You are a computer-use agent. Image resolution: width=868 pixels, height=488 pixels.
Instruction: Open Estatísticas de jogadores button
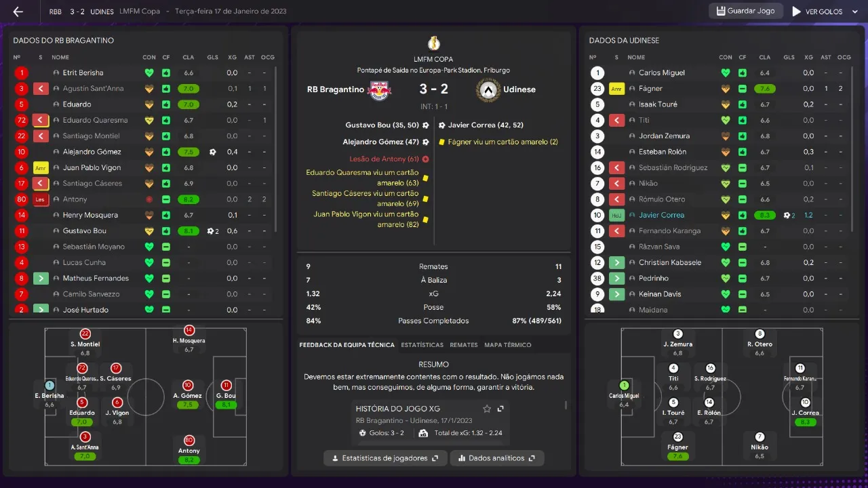385,458
